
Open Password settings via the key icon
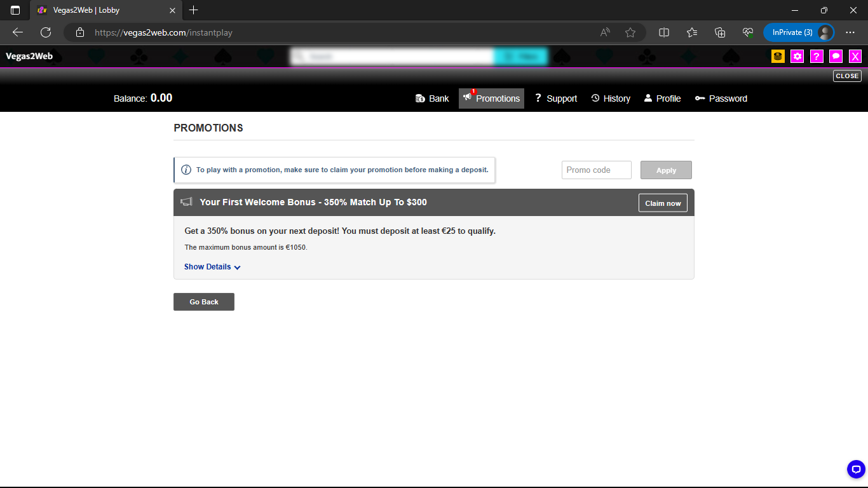[x=721, y=98]
